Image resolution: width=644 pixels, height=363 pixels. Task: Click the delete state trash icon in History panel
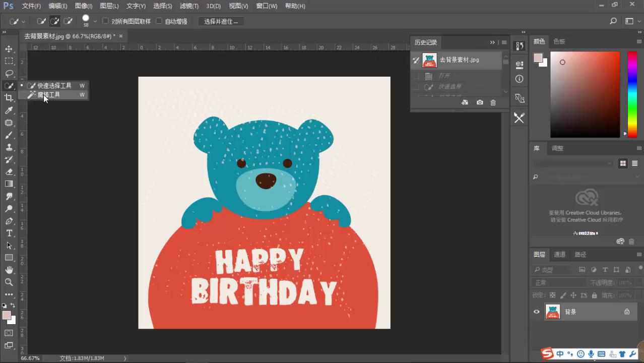[x=493, y=102]
